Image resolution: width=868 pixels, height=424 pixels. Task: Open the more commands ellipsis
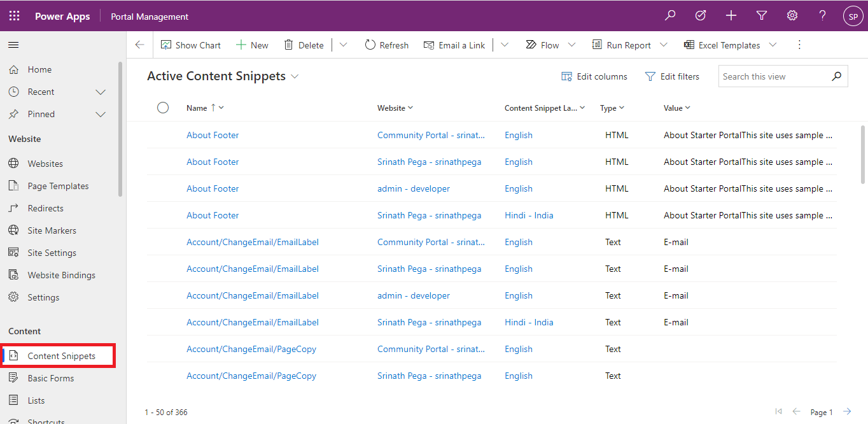[x=800, y=45]
